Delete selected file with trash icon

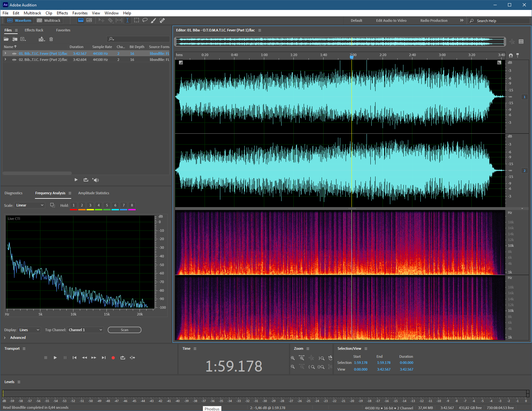(51, 39)
